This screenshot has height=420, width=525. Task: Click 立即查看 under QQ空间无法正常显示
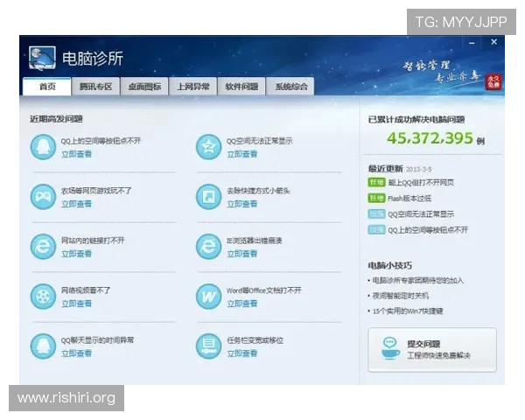242,154
